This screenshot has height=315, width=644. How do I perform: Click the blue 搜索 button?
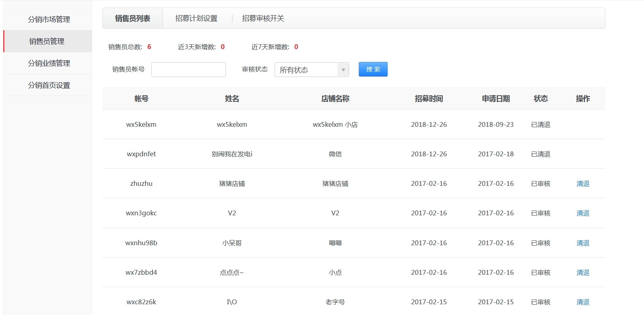pos(373,69)
